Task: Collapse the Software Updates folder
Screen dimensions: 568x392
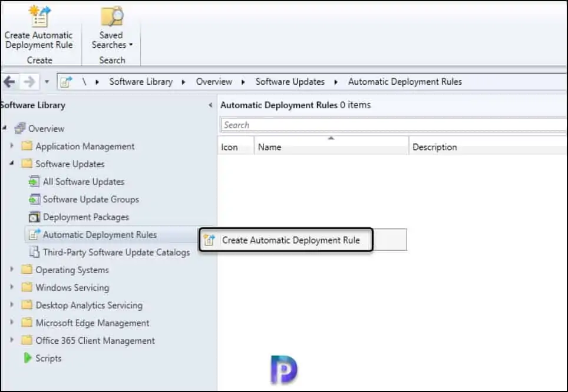Action: tap(12, 163)
